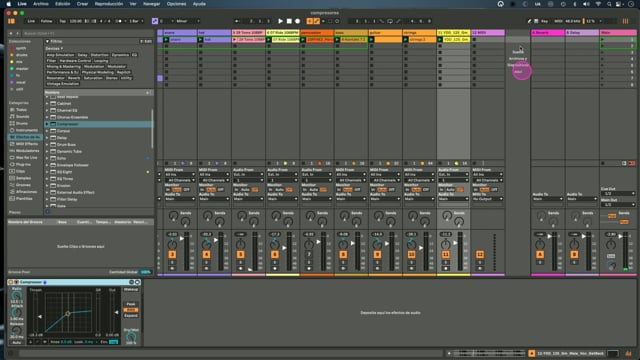The width and height of the screenshot is (640, 360).
Task: Expand the Echo device entry
Action: 47,158
